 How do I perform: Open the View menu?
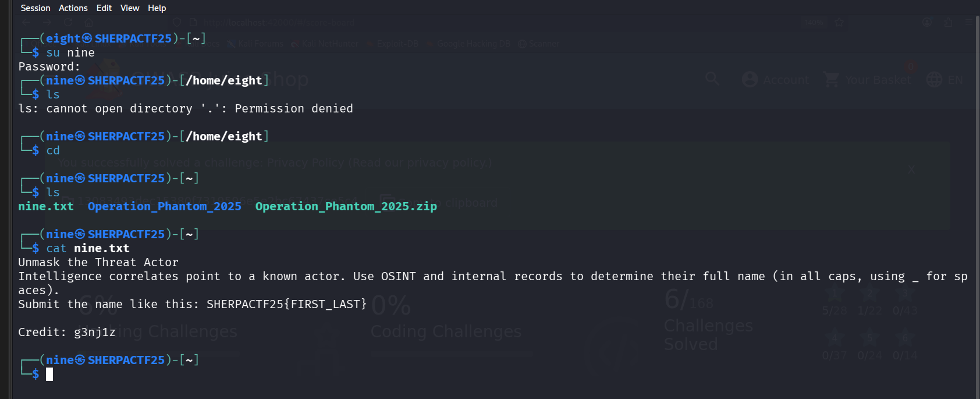(x=130, y=8)
